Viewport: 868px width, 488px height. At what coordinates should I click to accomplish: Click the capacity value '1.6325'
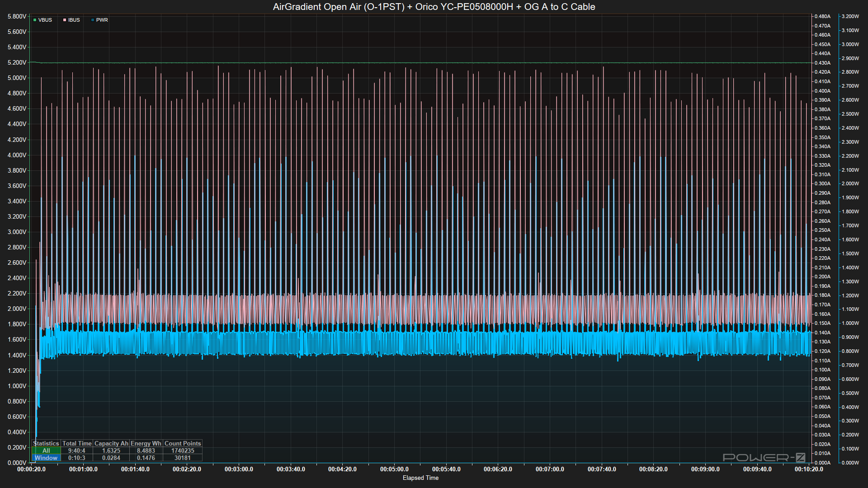click(x=111, y=450)
